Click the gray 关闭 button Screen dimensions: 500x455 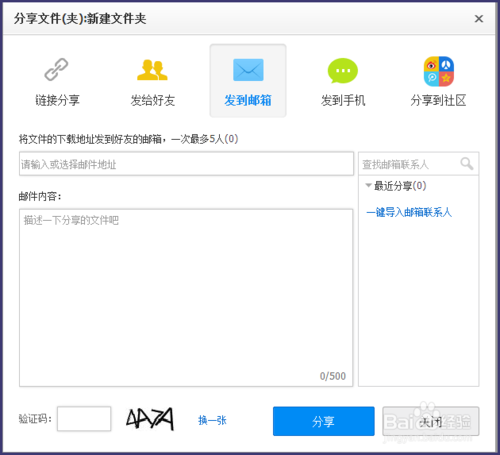431,421
